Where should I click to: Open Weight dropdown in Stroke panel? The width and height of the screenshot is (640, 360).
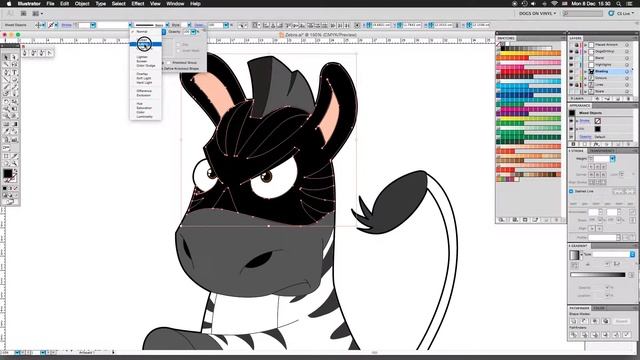click(613, 158)
